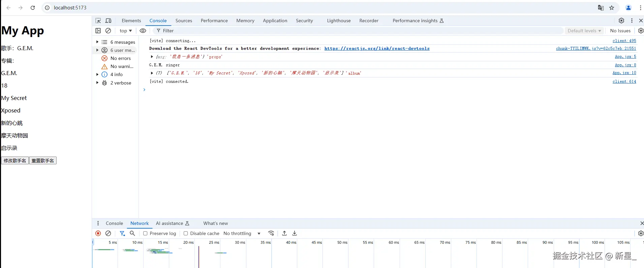Open the DevTools three-dot customize menu
644x268 pixels.
[632, 21]
